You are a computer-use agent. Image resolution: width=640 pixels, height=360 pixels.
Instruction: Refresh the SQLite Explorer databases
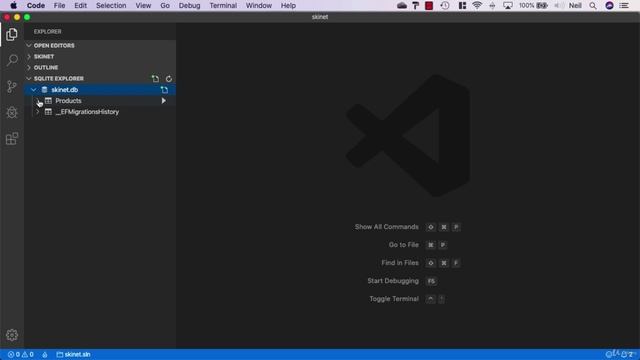[x=169, y=78]
